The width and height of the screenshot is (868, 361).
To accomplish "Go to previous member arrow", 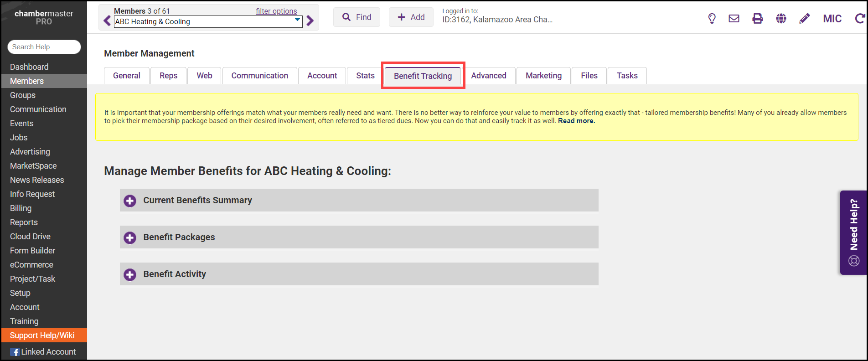I will point(107,21).
